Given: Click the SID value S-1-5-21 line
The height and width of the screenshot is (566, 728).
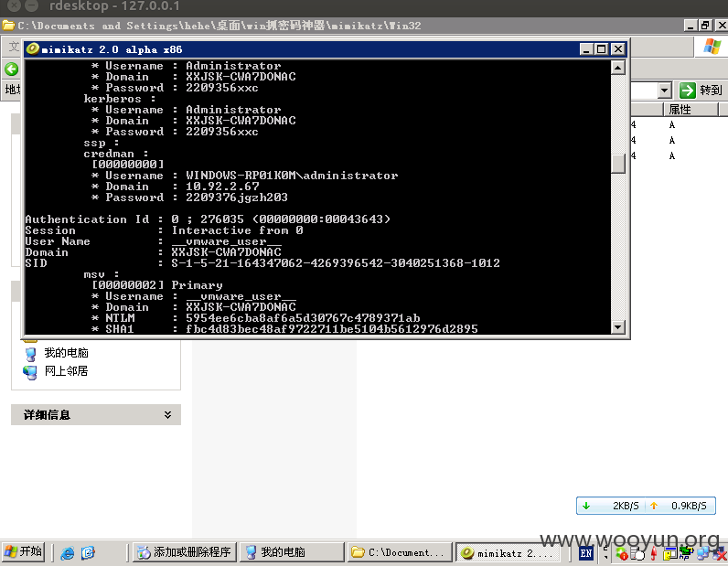Looking at the screenshot, I should click(x=336, y=263).
